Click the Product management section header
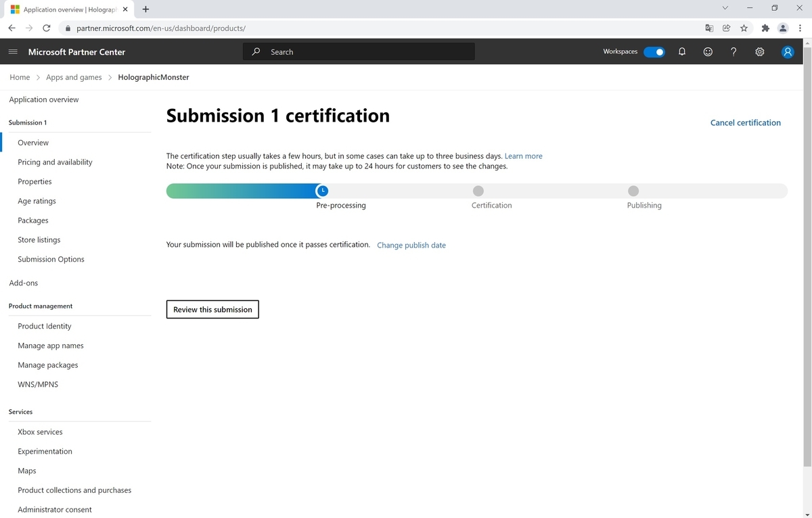 41,306
